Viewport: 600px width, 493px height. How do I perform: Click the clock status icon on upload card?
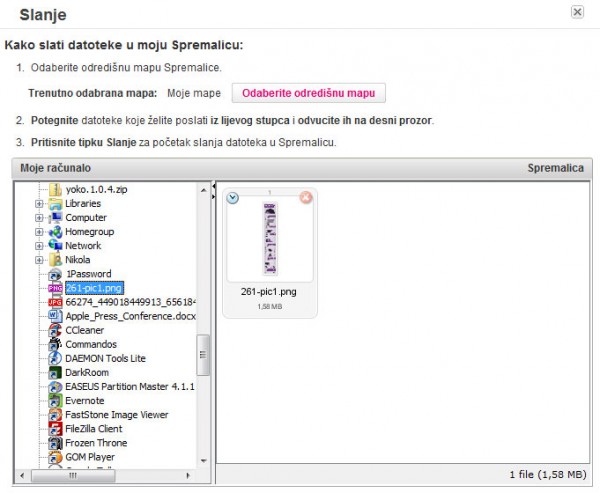tap(233, 198)
